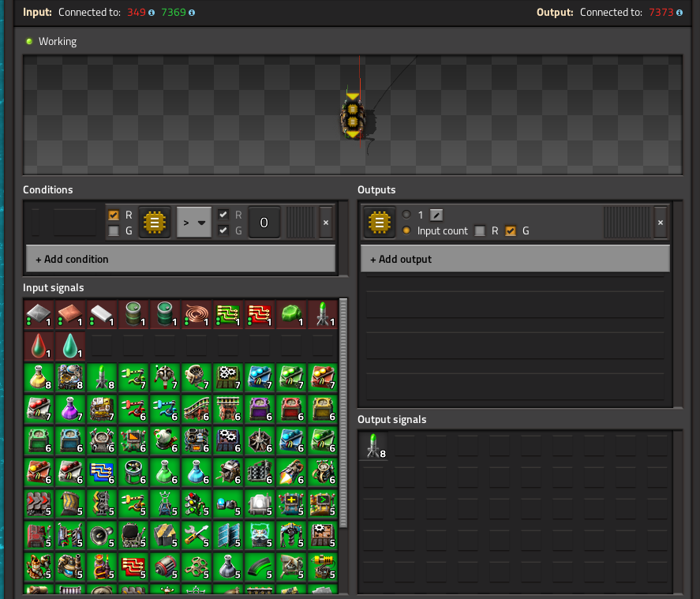Viewport: 700px width, 599px height.
Task: Click the rocket signal in Output signals
Action: (373, 446)
